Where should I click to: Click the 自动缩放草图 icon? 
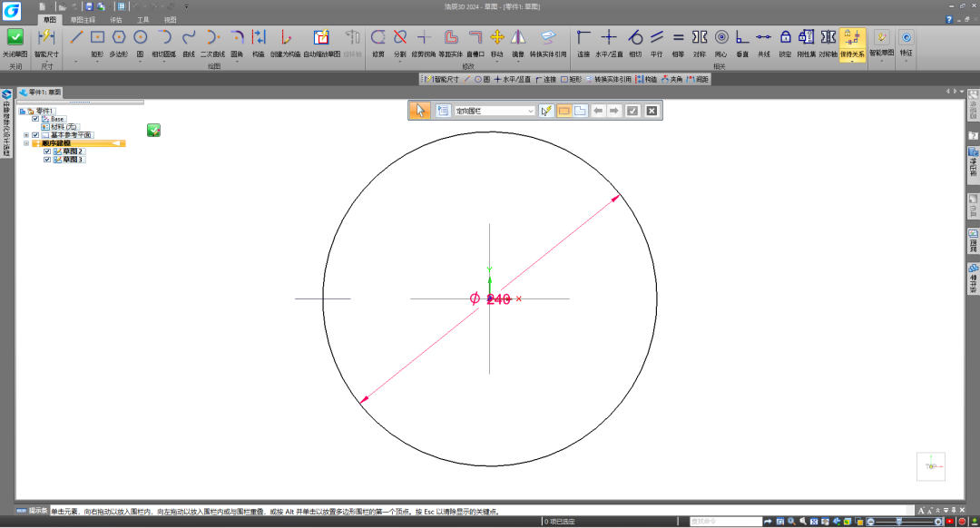pos(321,37)
